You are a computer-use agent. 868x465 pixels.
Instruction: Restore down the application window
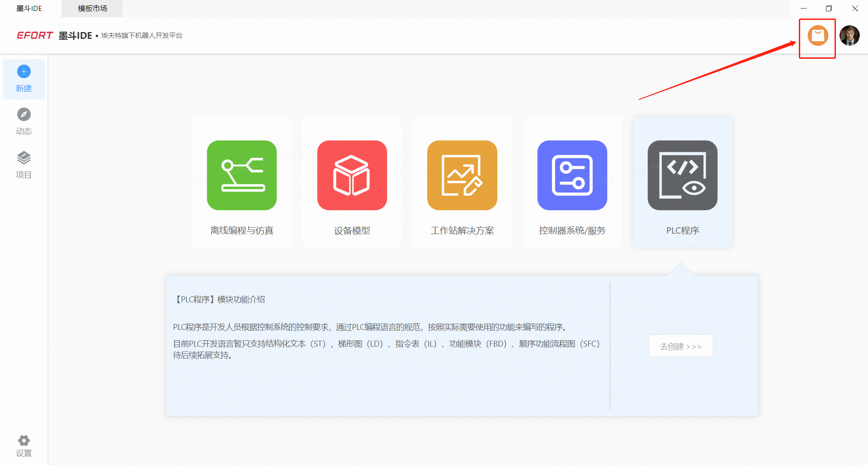pos(829,9)
